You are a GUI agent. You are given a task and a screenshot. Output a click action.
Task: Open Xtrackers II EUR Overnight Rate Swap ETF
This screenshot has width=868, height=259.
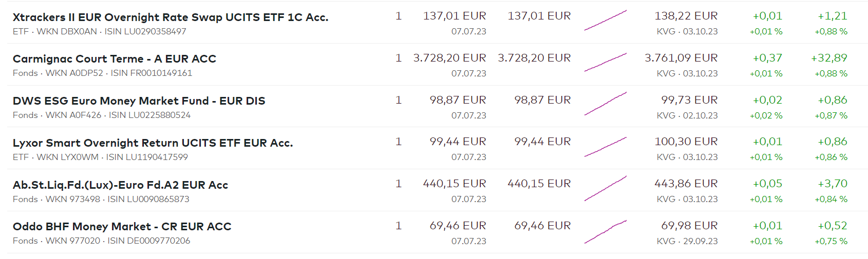(170, 17)
